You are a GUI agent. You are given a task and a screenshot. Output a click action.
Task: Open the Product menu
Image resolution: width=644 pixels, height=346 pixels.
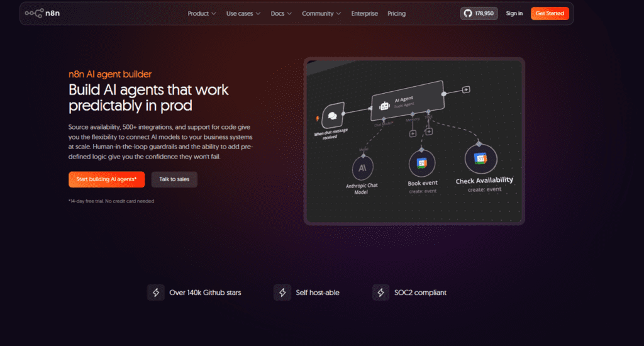pyautogui.click(x=202, y=14)
